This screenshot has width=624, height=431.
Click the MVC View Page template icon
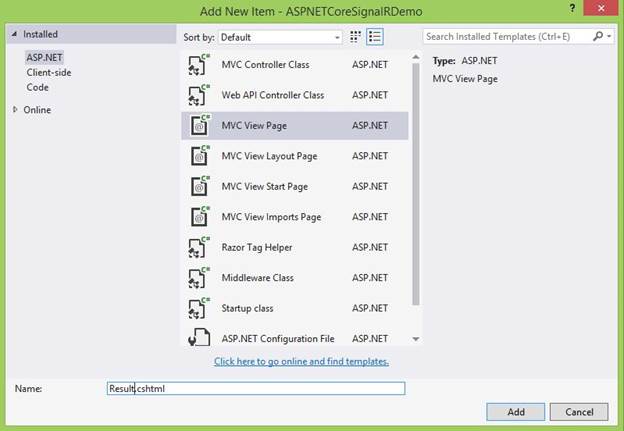coord(199,125)
